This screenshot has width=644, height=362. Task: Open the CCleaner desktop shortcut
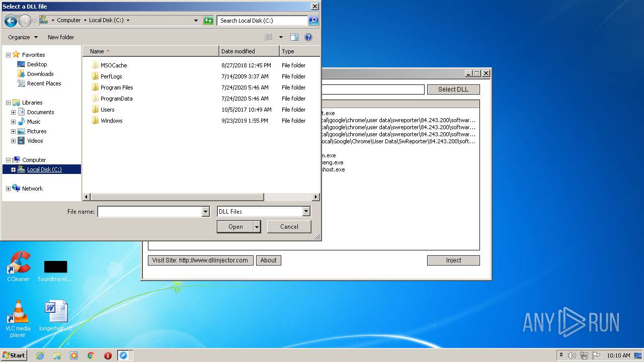[x=18, y=266]
